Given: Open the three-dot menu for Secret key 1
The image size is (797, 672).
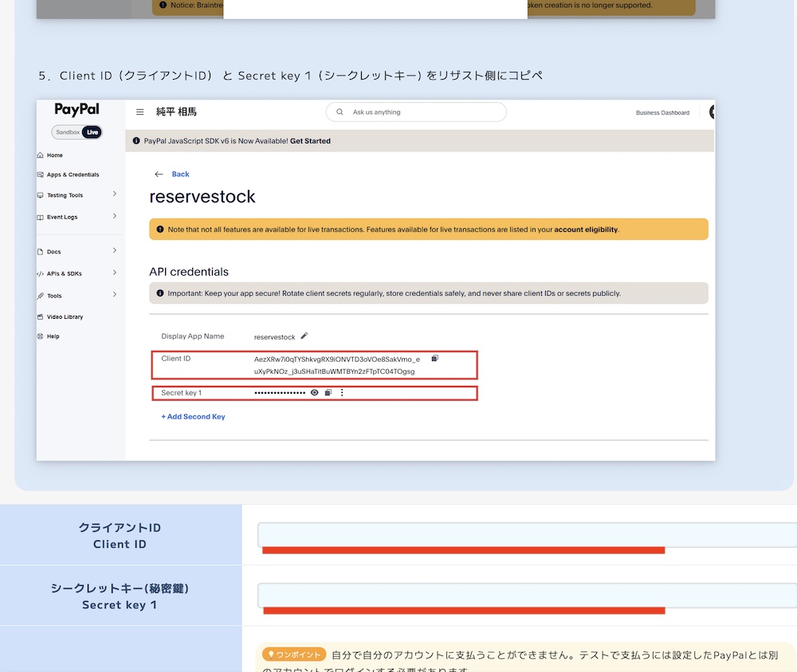Looking at the screenshot, I should pyautogui.click(x=342, y=393).
